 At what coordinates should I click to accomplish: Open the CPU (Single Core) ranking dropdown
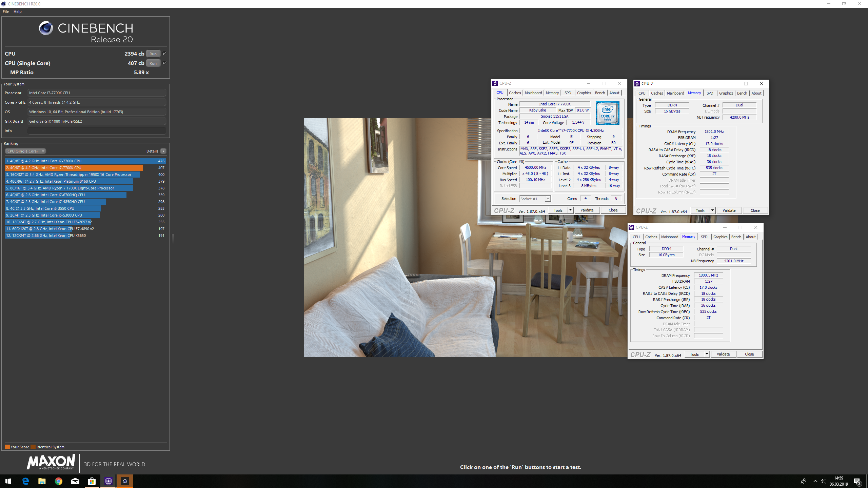pos(25,151)
